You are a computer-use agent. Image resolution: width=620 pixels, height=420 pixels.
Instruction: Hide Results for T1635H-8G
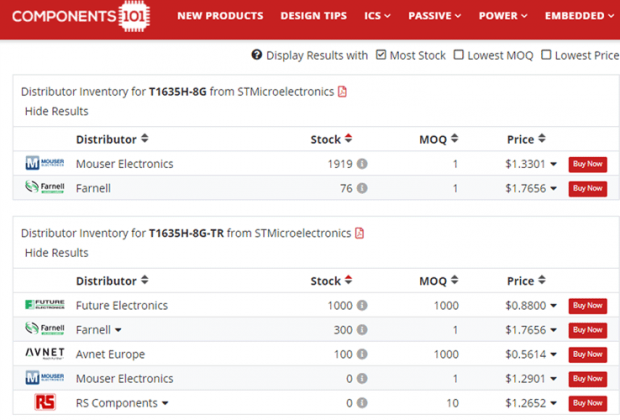57,111
